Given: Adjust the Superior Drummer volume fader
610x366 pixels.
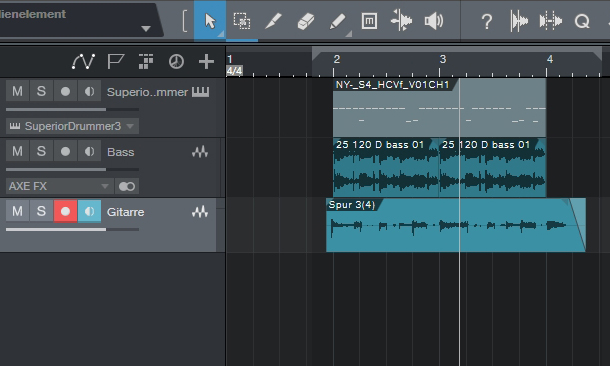Looking at the screenshot, I should pos(72,110).
